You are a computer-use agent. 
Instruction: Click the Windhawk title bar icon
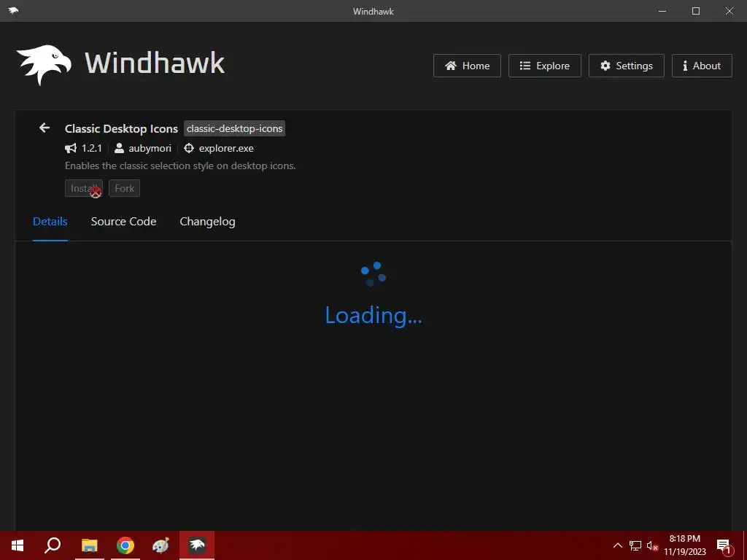click(13, 10)
